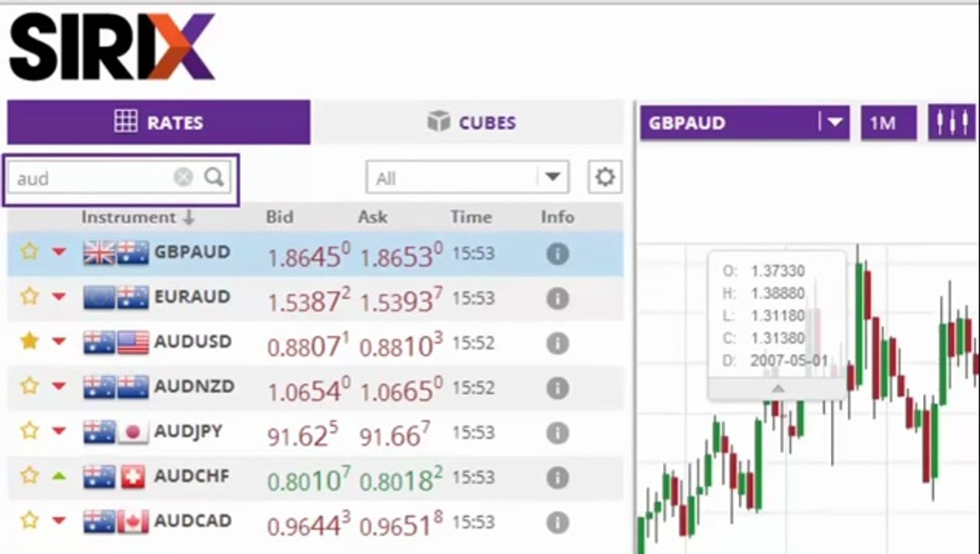Open info icon for GBPAUD
This screenshot has height=554, width=980.
(558, 254)
